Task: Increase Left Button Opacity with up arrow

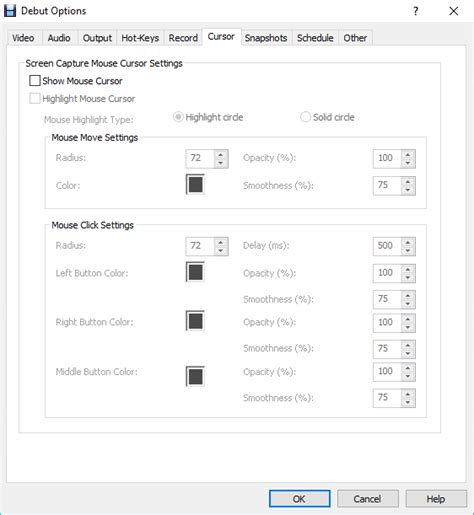Action: [408, 269]
